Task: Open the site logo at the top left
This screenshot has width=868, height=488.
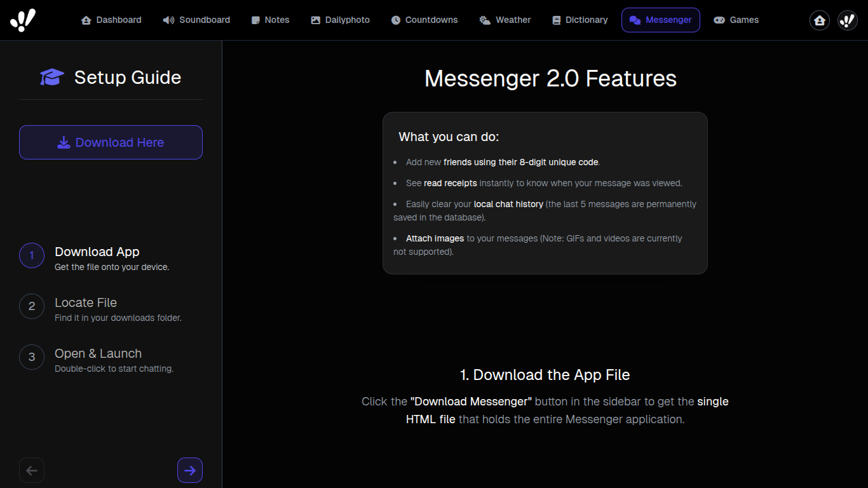Action: (24, 20)
